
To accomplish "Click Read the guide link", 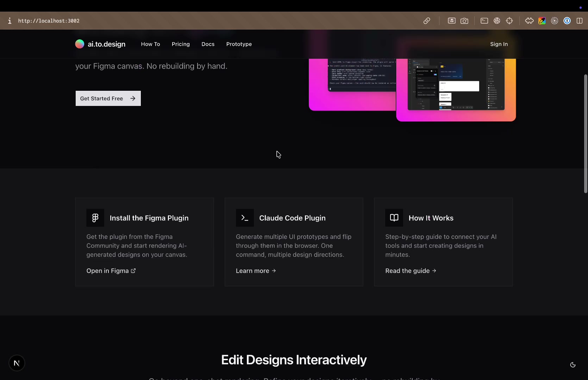I will (411, 271).
